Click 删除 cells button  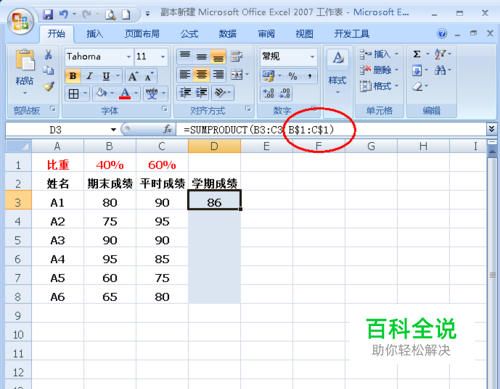379,70
